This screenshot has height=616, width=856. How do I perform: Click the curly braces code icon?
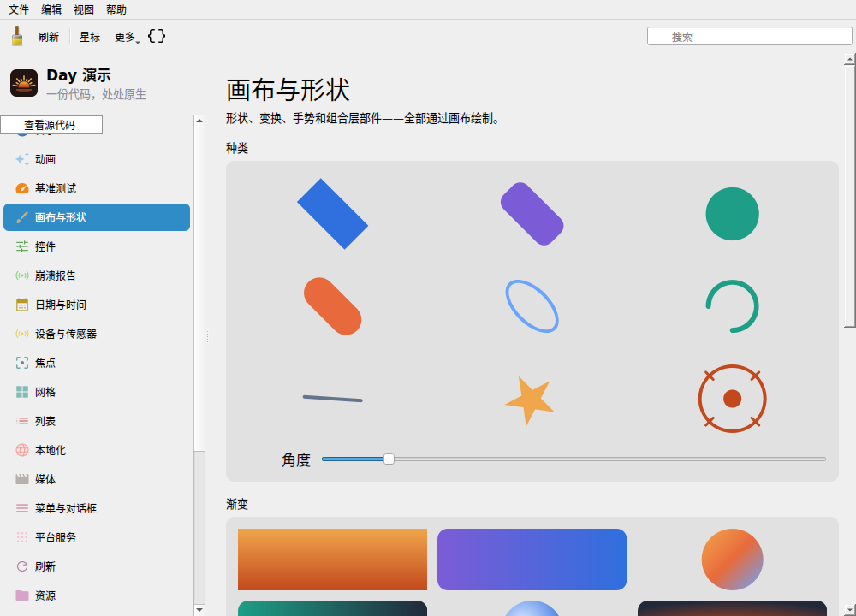[157, 36]
